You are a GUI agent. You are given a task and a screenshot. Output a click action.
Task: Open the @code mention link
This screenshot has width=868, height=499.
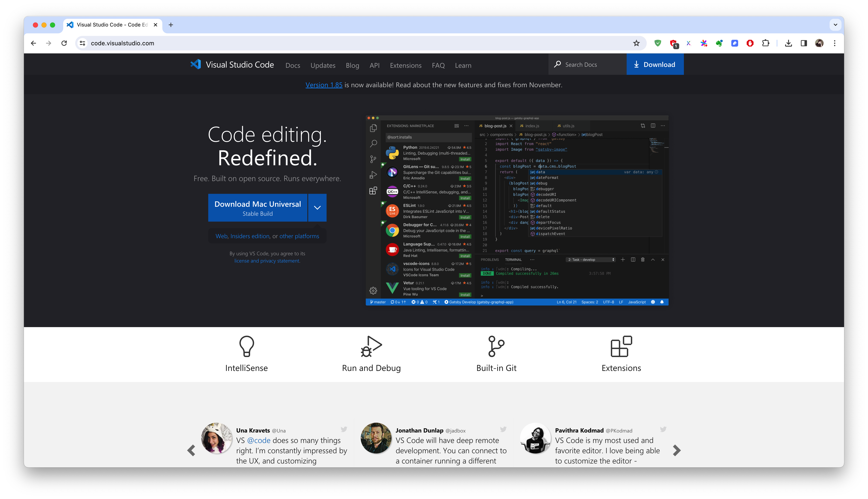point(259,440)
